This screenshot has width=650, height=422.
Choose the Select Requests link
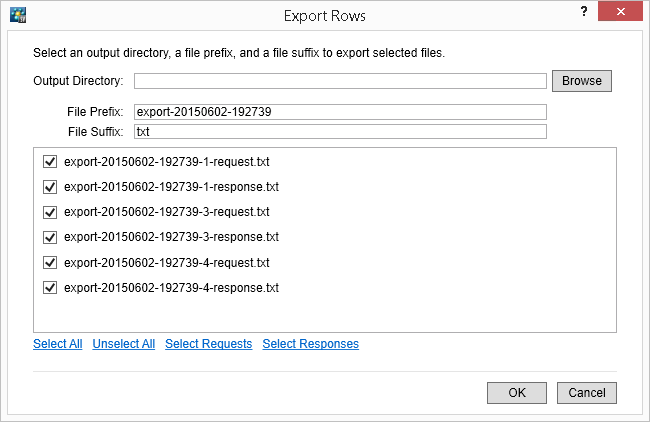coord(208,344)
